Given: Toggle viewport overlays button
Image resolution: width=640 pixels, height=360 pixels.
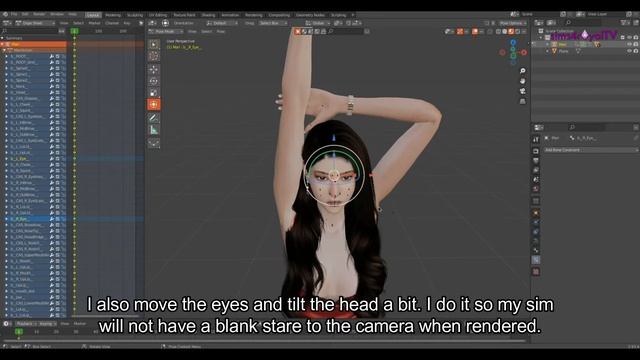Looking at the screenshot, I should (475, 31).
